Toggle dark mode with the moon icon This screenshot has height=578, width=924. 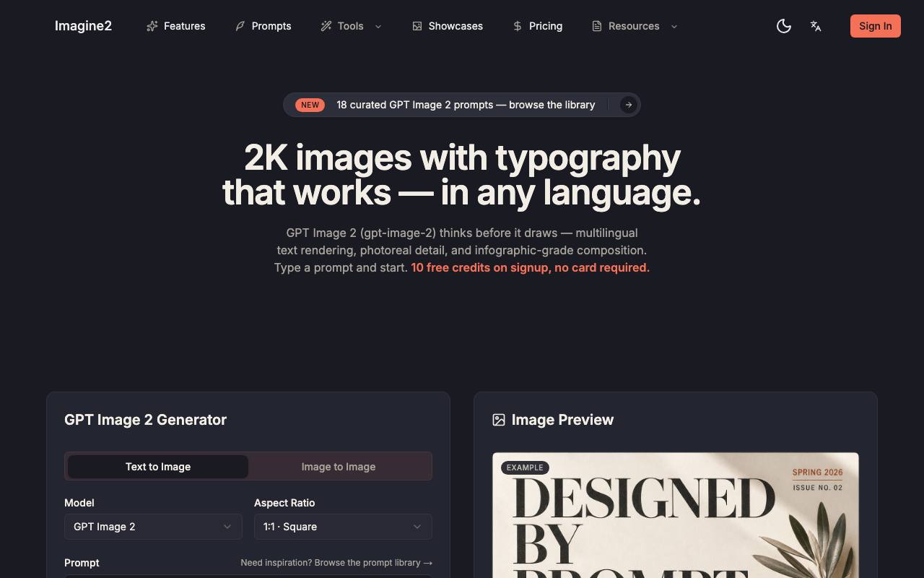784,26
